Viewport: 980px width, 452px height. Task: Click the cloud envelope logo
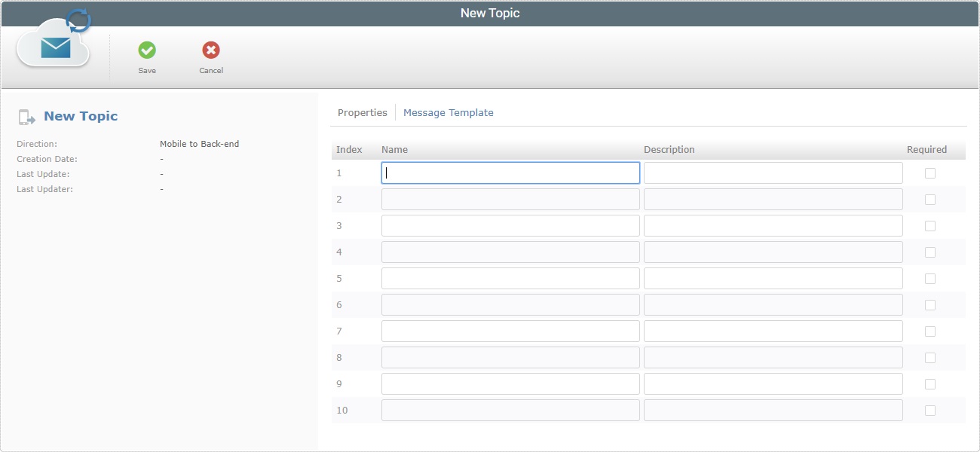click(x=53, y=47)
